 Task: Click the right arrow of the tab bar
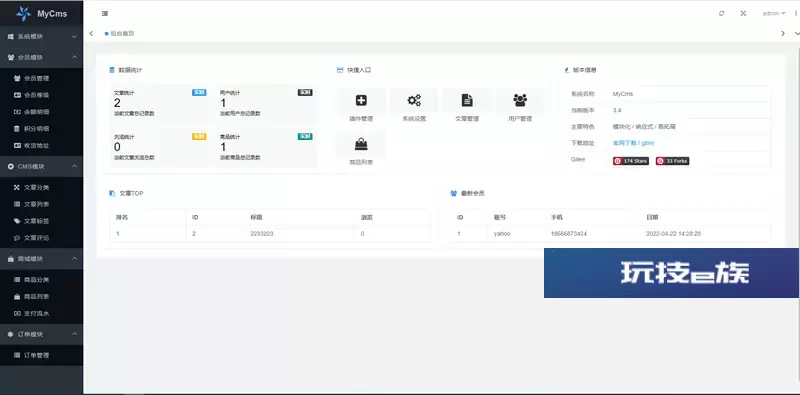pos(783,33)
